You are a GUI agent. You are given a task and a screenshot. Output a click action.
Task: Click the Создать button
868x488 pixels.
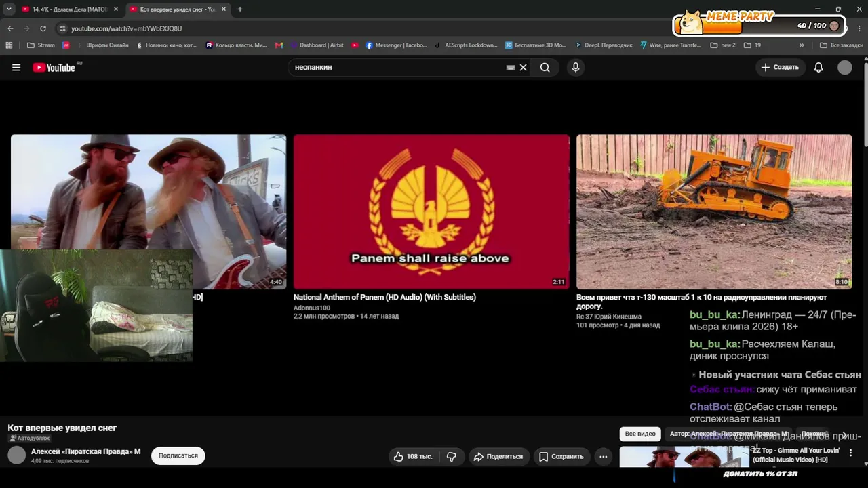(x=781, y=68)
